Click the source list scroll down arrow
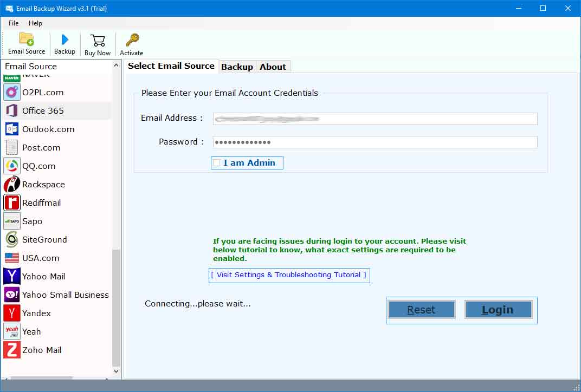Image resolution: width=581 pixels, height=392 pixels. point(117,371)
